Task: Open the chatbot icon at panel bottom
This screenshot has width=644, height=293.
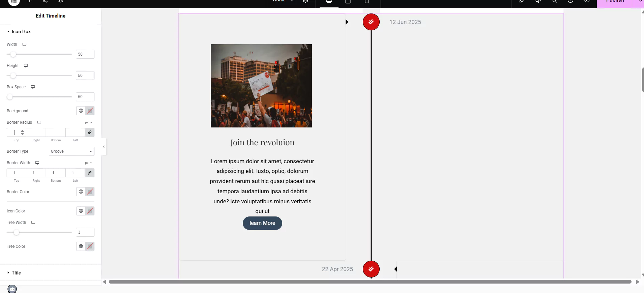Action: click(x=12, y=289)
